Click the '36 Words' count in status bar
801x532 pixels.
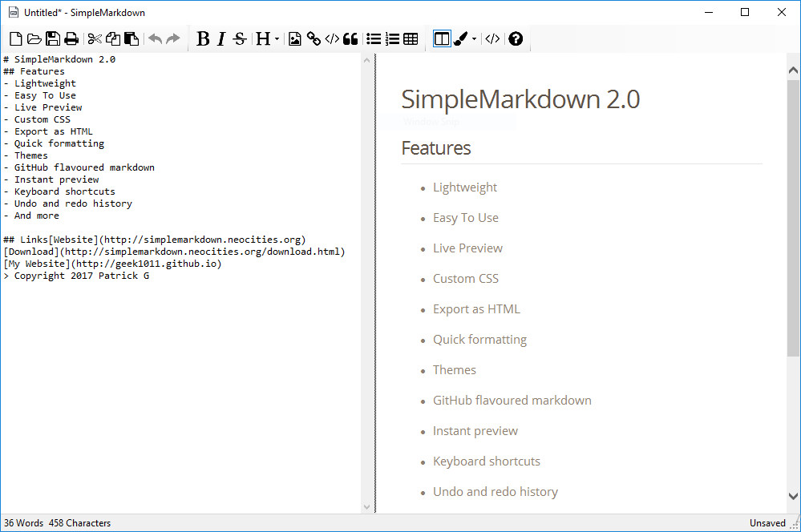23,523
